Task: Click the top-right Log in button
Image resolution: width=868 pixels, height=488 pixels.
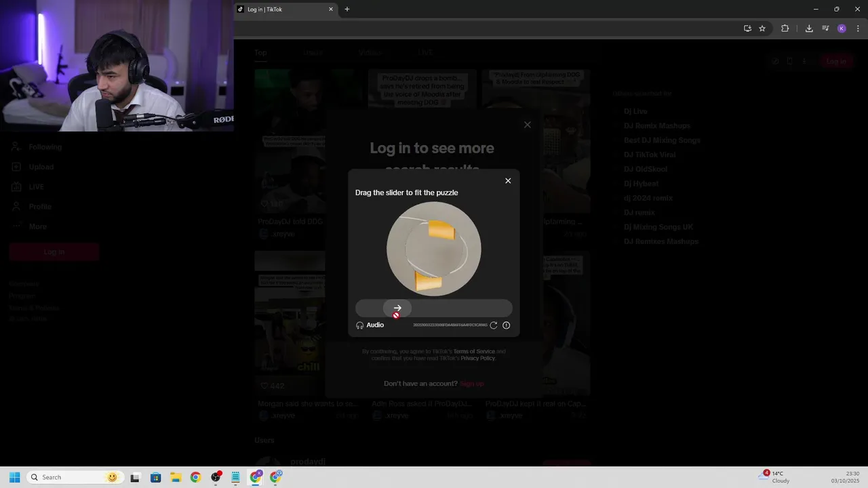Action: point(836,61)
